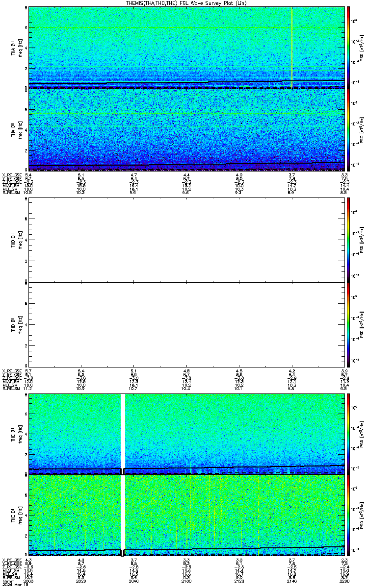The width and height of the screenshot is (368, 588).
Task: Click the white data gap in THE B∥ panel
Action: point(123,515)
